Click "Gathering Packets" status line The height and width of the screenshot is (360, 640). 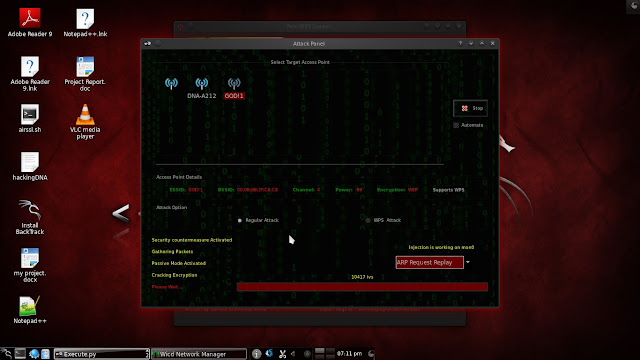(x=172, y=252)
